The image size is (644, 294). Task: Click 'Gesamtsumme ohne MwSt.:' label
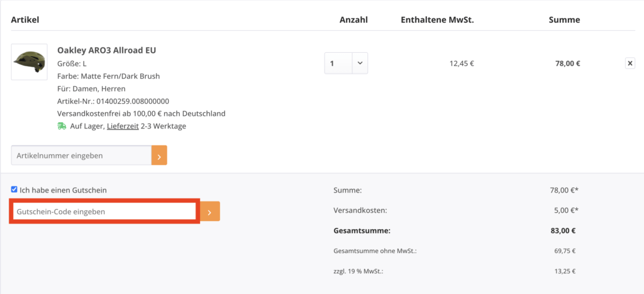tap(375, 251)
